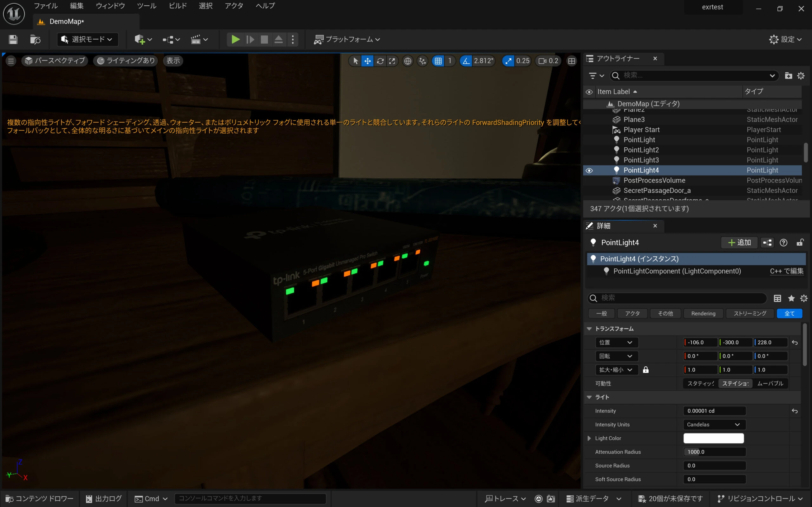The image size is (812, 507).
Task: Click the favorites star icon in the Details panel
Action: [x=791, y=298]
